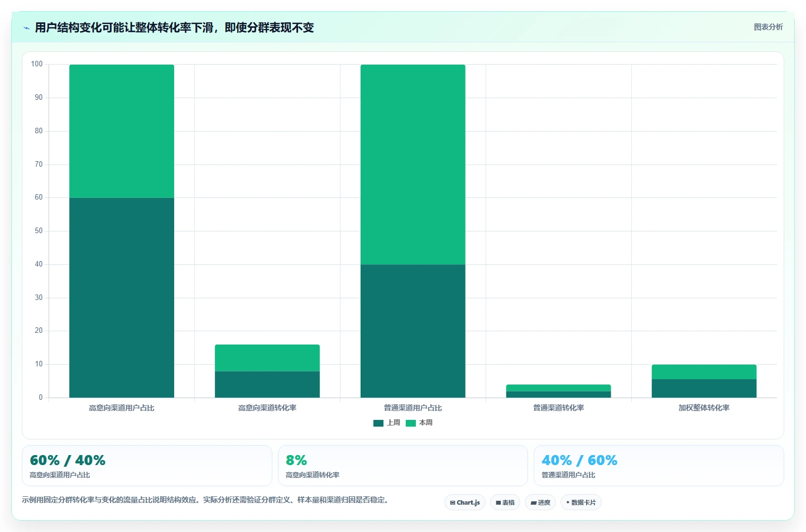Click the 本周 segment of 加权整体转化率 bar
The height and width of the screenshot is (532, 806).
[704, 372]
